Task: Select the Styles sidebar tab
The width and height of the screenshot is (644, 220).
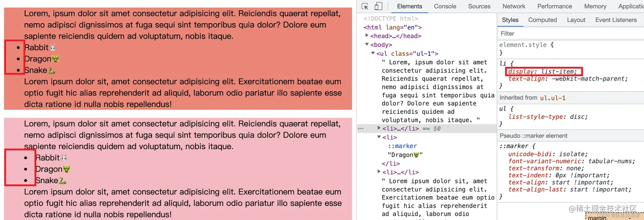Action: [510, 20]
